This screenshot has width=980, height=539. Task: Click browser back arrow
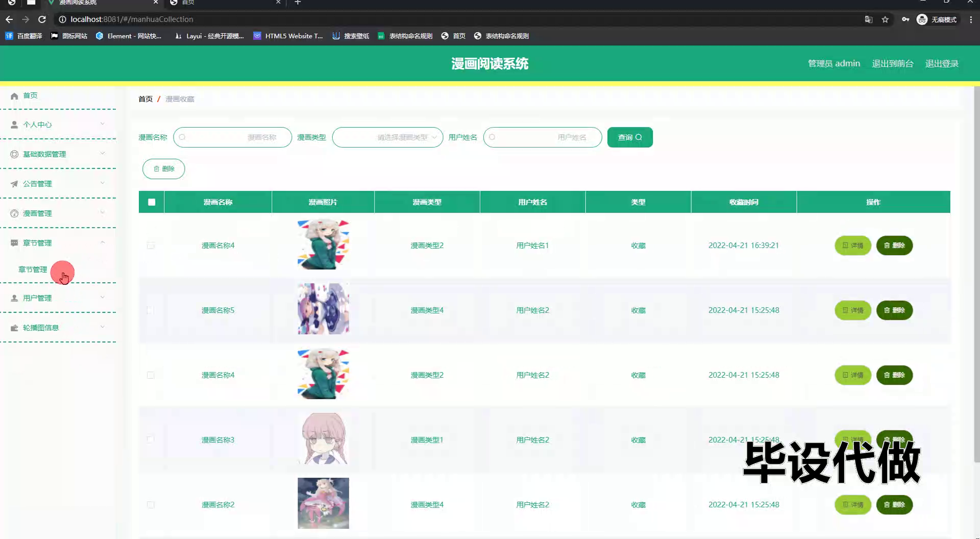pos(9,19)
